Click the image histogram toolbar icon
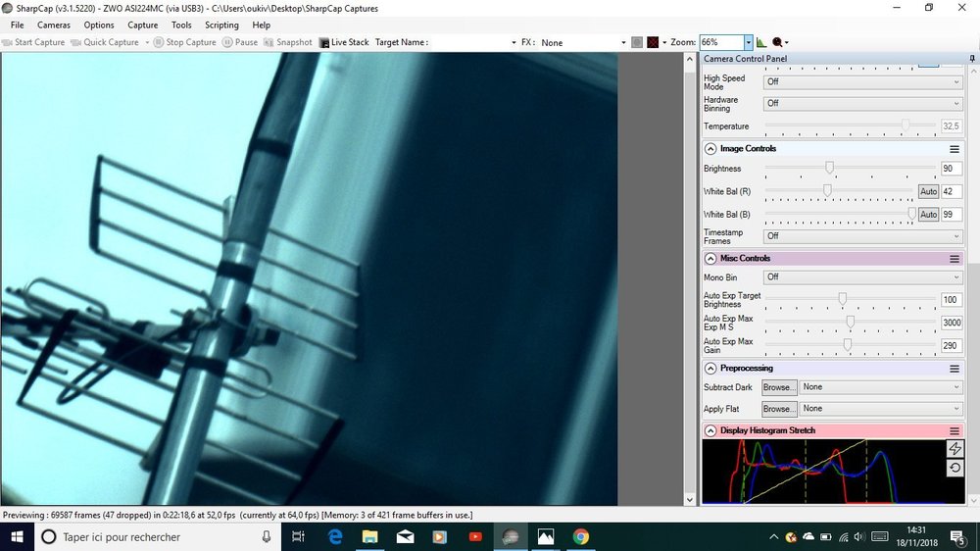The height and width of the screenshot is (551, 980). point(761,42)
